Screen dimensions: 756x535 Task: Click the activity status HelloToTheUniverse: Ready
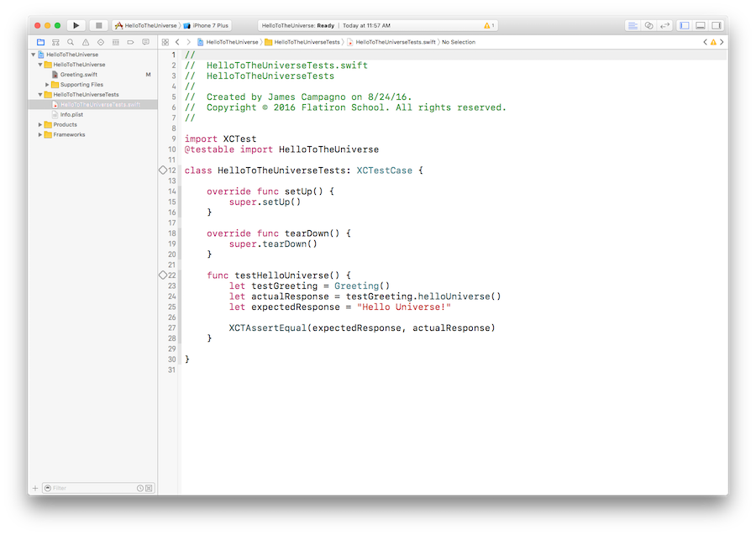(x=298, y=25)
